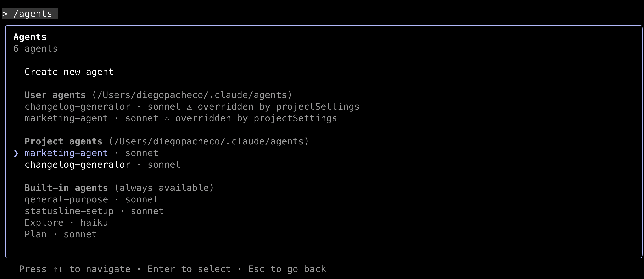Choose changelog-generator under Project agents
The height and width of the screenshot is (279, 644).
(78, 165)
